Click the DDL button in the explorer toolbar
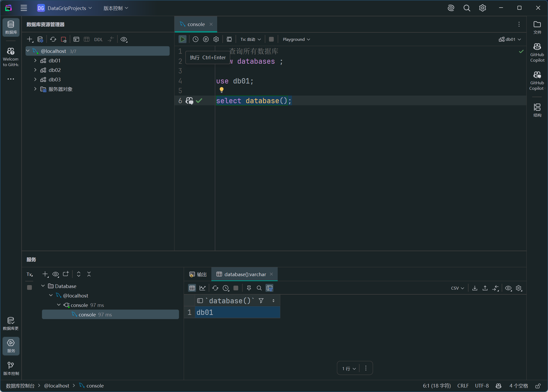This screenshot has width=548, height=392. [98, 39]
